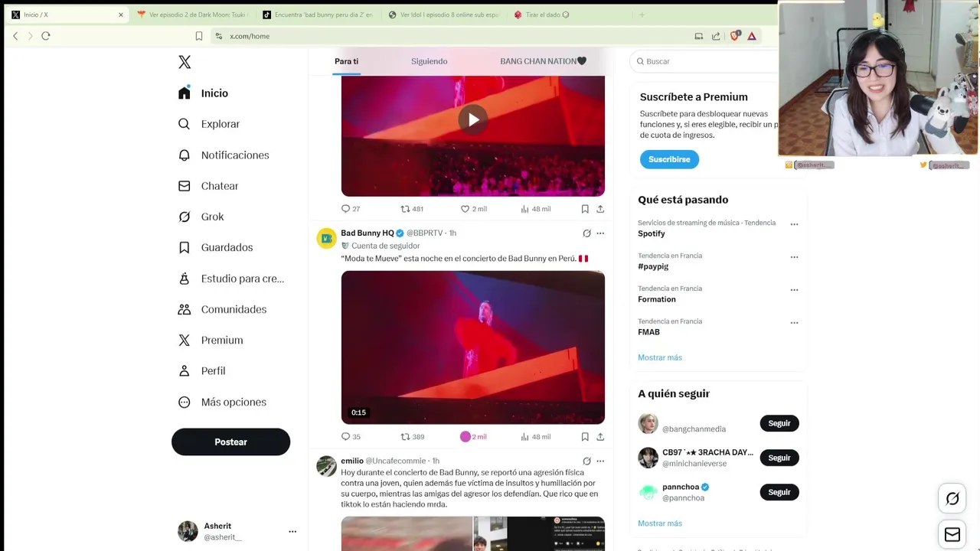Open Spotify trend options menu
The width and height of the screenshot is (980, 551).
pyautogui.click(x=794, y=224)
